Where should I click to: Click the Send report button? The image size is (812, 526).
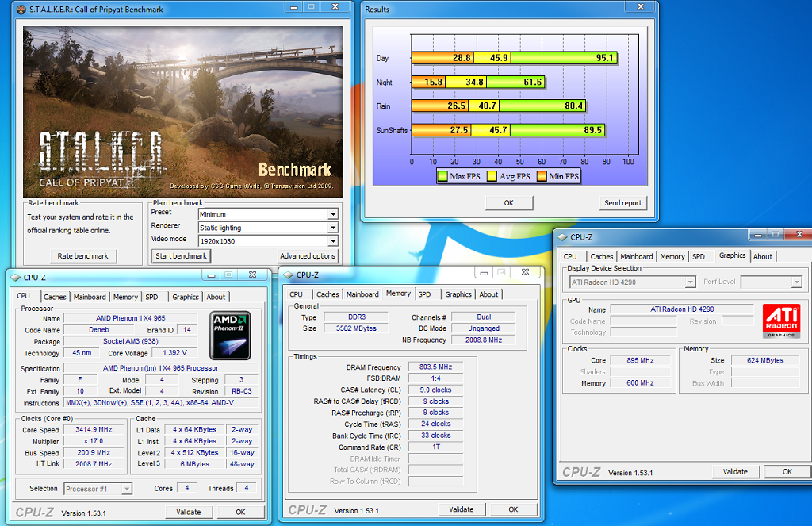click(x=622, y=203)
